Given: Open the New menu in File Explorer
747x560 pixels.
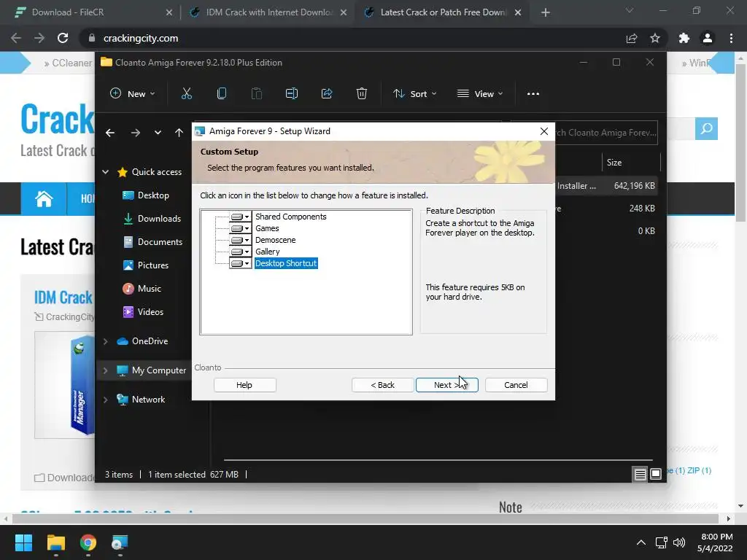Looking at the screenshot, I should (x=133, y=94).
